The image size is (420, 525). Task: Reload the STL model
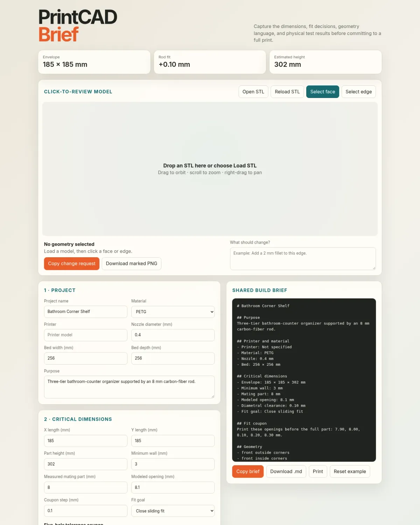pyautogui.click(x=287, y=92)
